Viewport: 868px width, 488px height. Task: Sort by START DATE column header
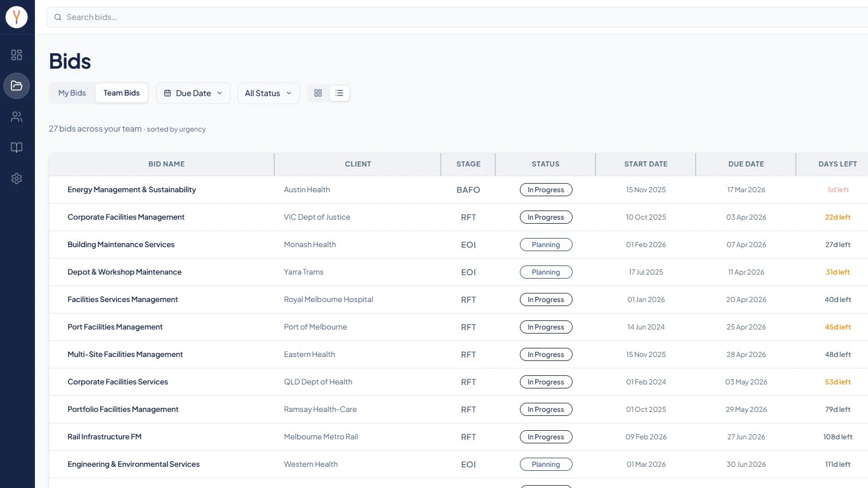[646, 164]
